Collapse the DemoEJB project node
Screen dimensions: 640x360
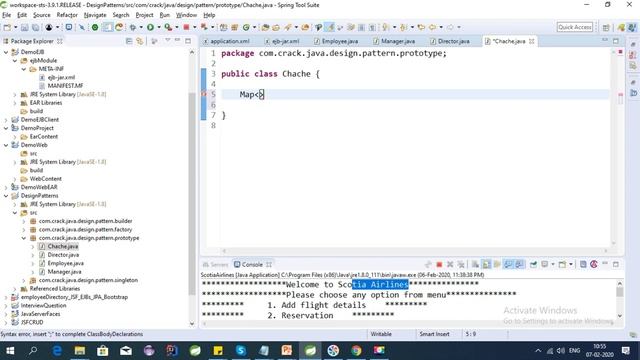point(6,52)
